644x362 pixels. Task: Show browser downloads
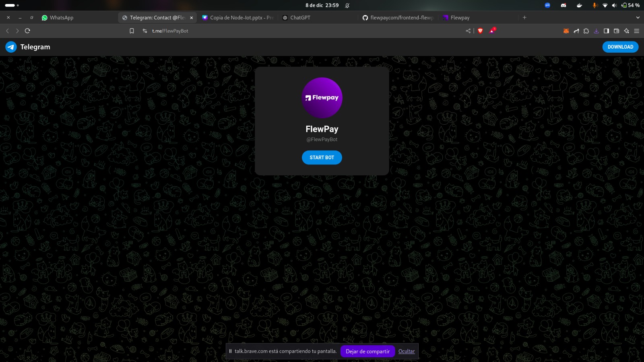point(596,31)
